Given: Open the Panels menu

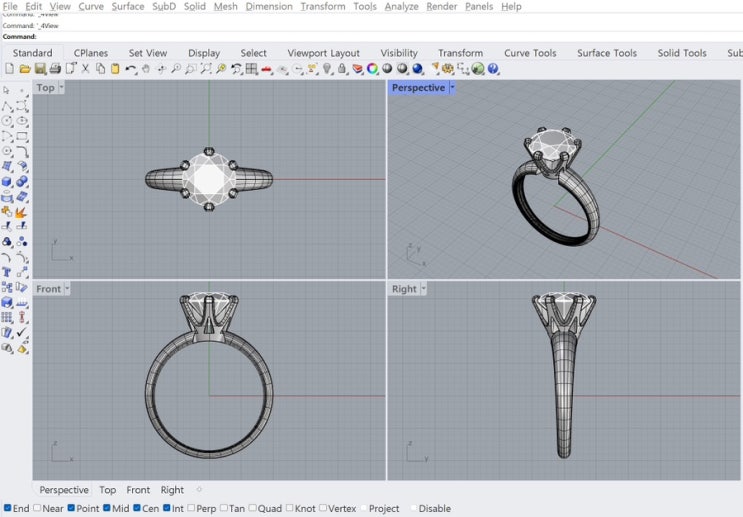Looking at the screenshot, I should 479,7.
